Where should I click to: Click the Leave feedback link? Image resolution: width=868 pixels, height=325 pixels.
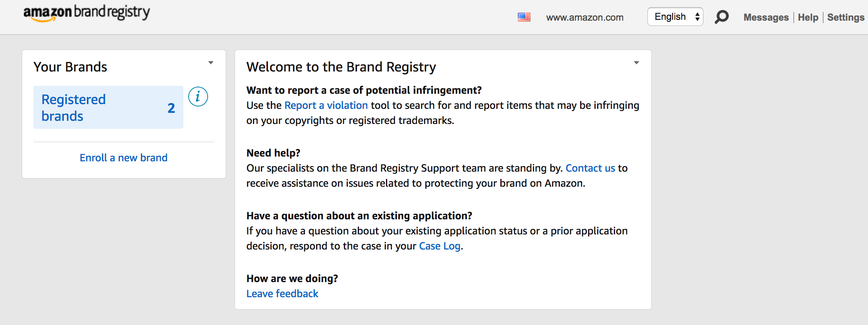282,294
